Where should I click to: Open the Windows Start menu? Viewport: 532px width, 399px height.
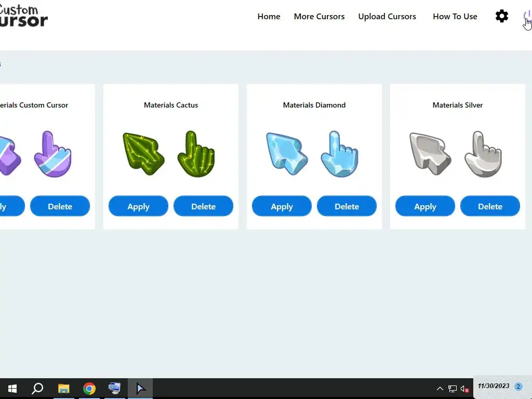point(12,389)
